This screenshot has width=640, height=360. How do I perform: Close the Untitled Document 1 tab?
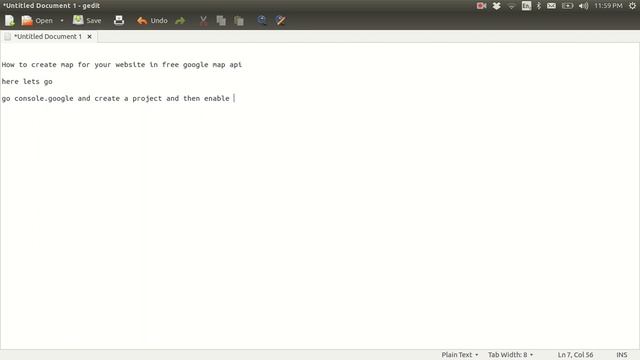click(x=89, y=36)
